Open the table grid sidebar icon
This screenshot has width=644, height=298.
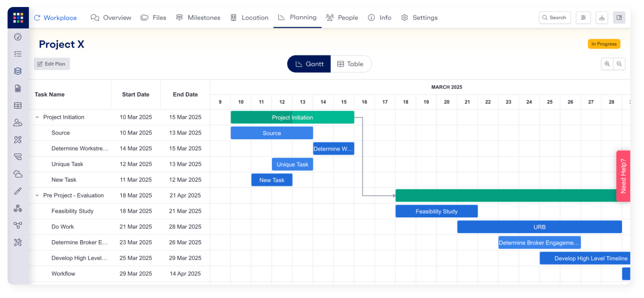18,105
